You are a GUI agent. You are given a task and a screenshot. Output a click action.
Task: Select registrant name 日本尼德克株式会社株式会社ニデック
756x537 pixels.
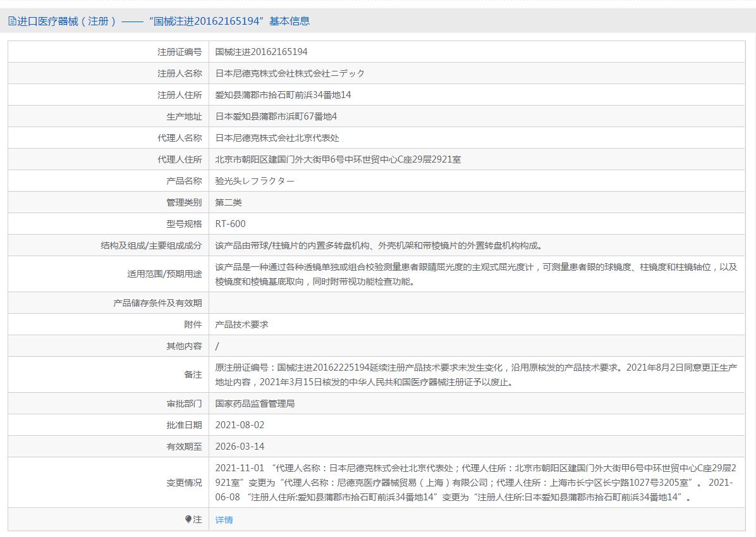click(290, 73)
